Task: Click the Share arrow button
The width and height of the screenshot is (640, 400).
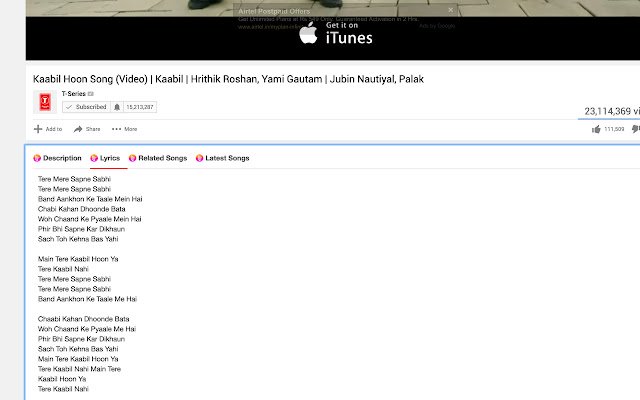Action: click(87, 129)
